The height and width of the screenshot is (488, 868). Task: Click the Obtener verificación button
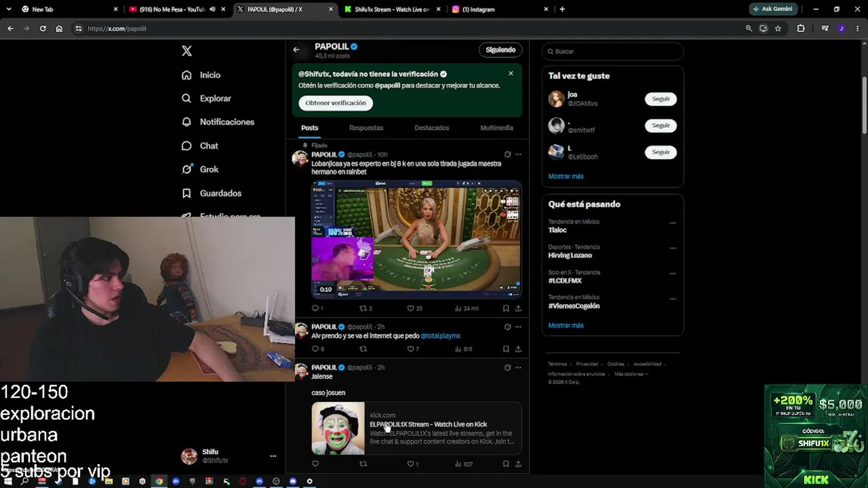pyautogui.click(x=336, y=103)
